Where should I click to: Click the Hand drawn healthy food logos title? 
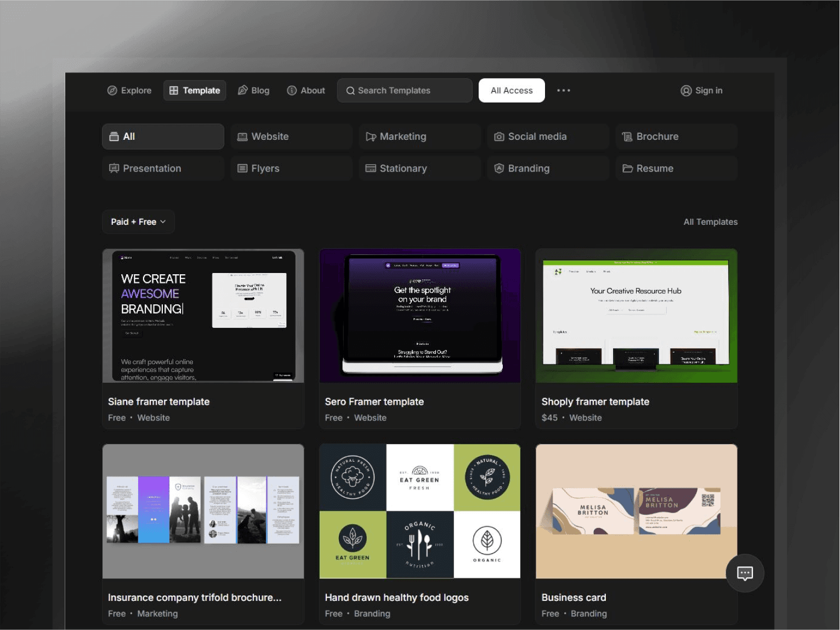click(396, 598)
